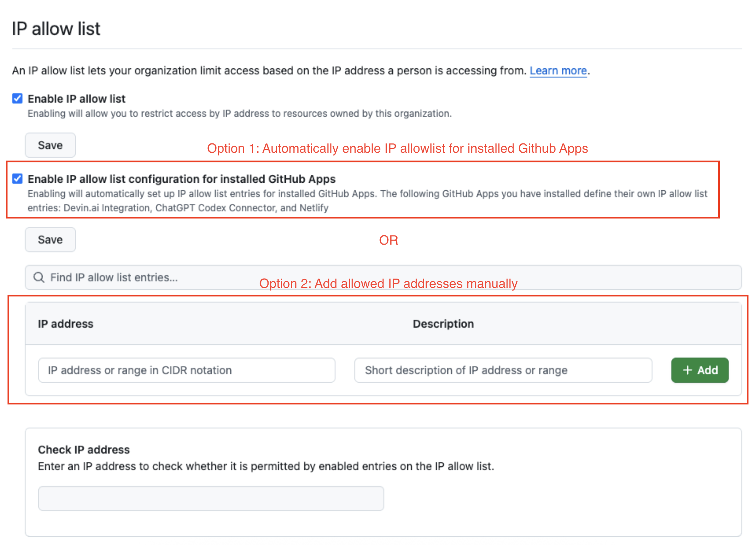The width and height of the screenshot is (756, 545).
Task: Click the Enable IP allow list label text
Action: pyautogui.click(x=76, y=99)
